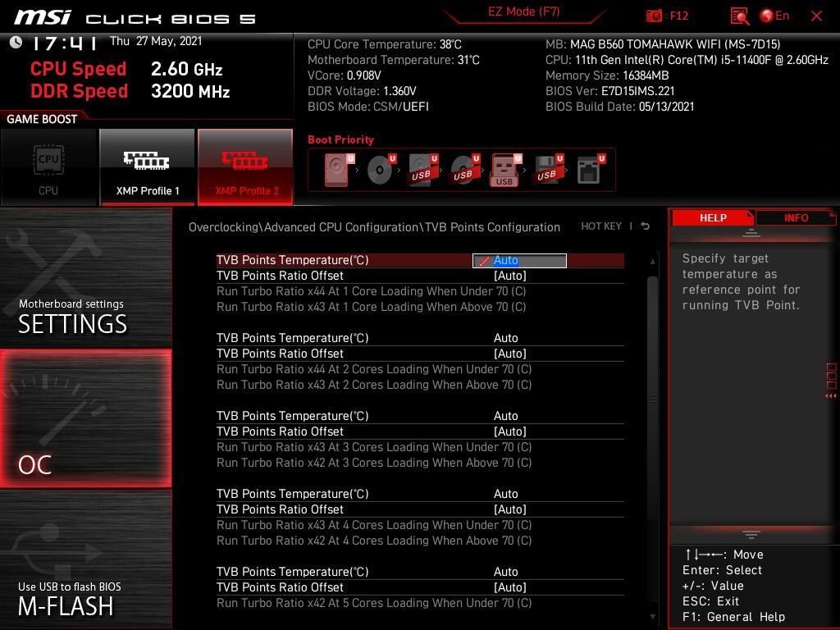The image size is (840, 630).
Task: Click the Boot Priority heading
Action: click(340, 139)
